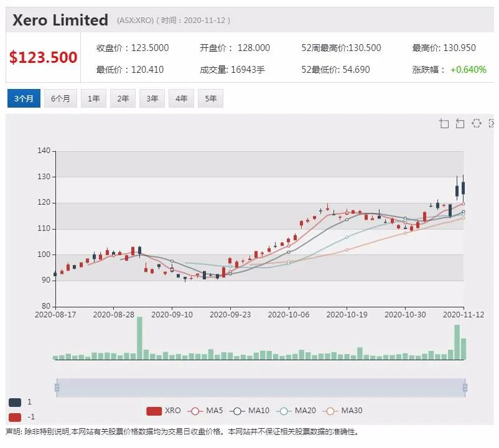The height and width of the screenshot is (448, 499).
Task: Click the +0.640% change value
Action: pyautogui.click(x=469, y=70)
